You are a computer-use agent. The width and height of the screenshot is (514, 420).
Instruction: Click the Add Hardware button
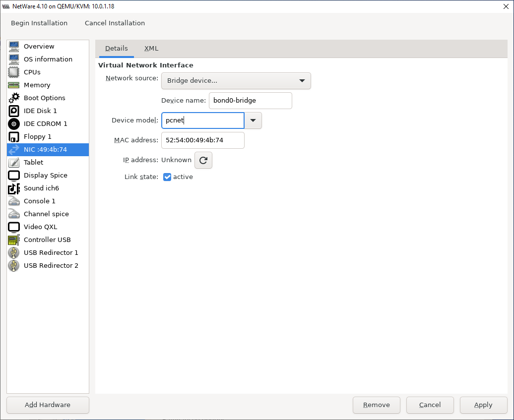[x=48, y=405]
